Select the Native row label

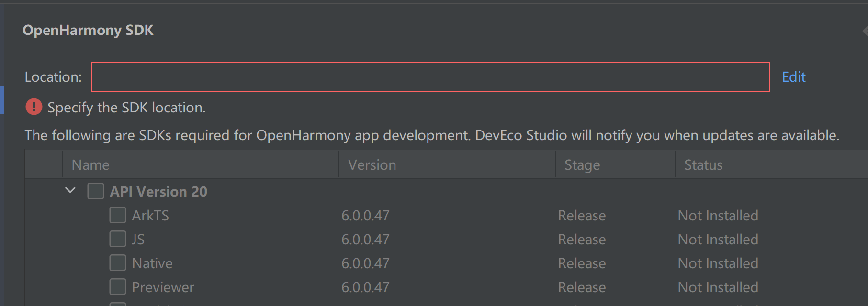tap(152, 263)
